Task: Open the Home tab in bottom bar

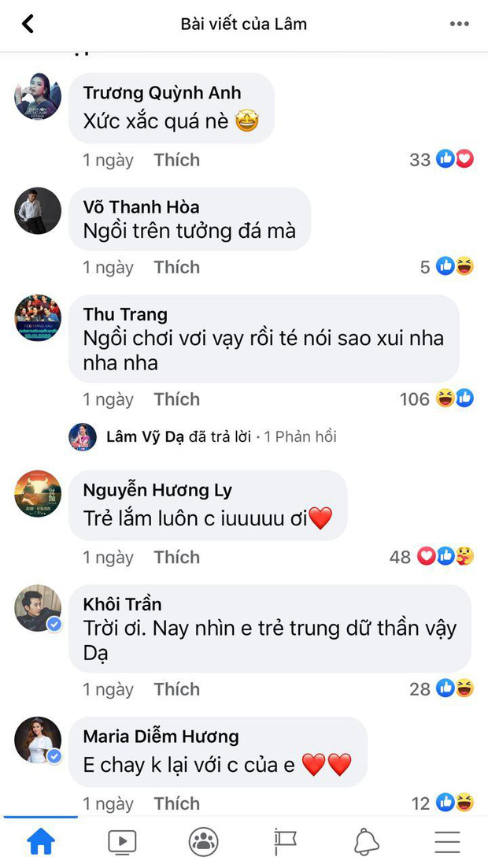Action: pyautogui.click(x=42, y=842)
